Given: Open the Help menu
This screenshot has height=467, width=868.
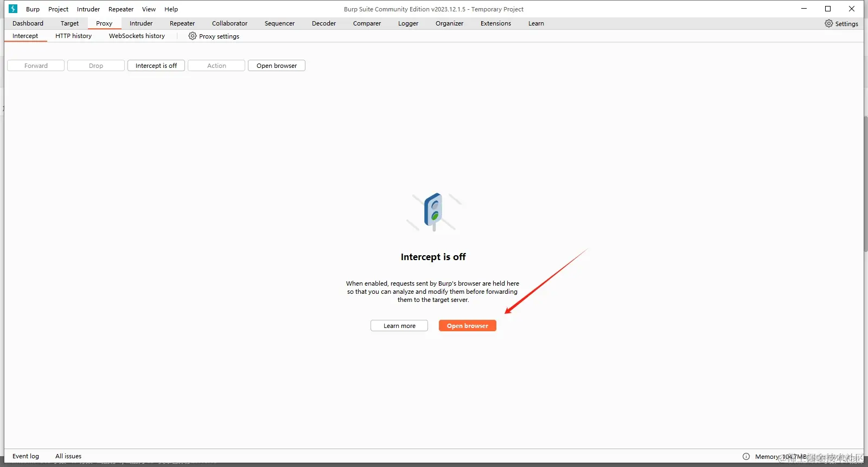Looking at the screenshot, I should pyautogui.click(x=171, y=9).
